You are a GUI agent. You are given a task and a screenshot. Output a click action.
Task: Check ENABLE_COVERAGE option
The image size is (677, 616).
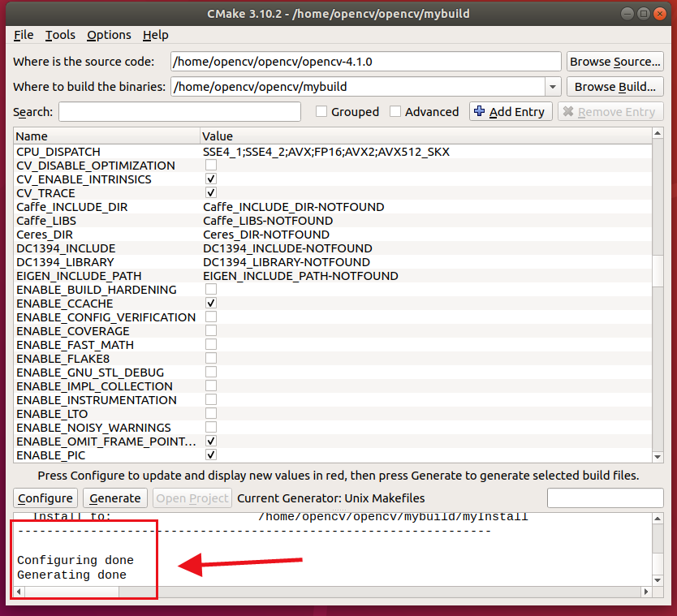pos(211,330)
